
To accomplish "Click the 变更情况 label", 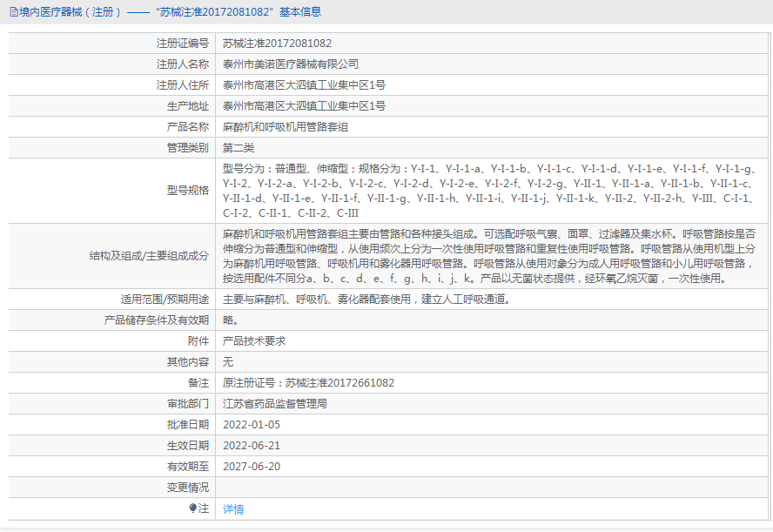I will click(188, 488).
